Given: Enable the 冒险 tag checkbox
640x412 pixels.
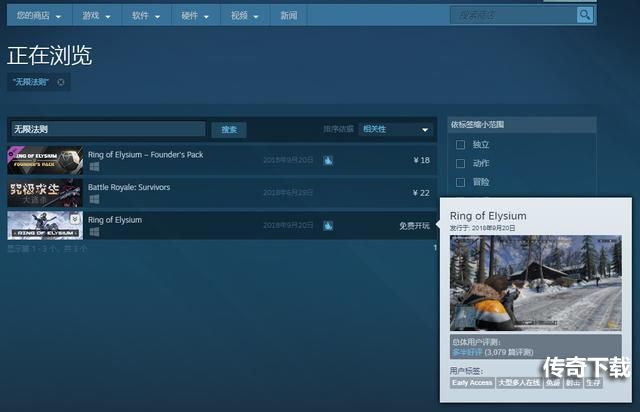Looking at the screenshot, I should click(x=460, y=182).
